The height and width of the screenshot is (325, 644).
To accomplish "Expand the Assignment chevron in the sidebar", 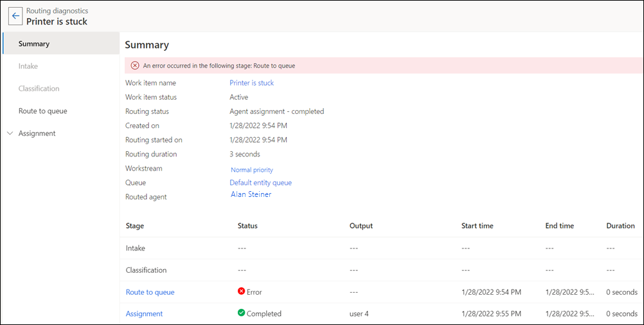I will (x=10, y=133).
